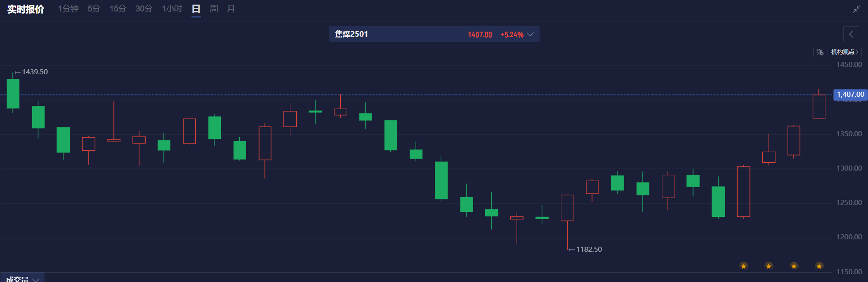Image resolution: width=868 pixels, height=282 pixels.
Task: Select the 周 weekly period
Action: point(214,9)
